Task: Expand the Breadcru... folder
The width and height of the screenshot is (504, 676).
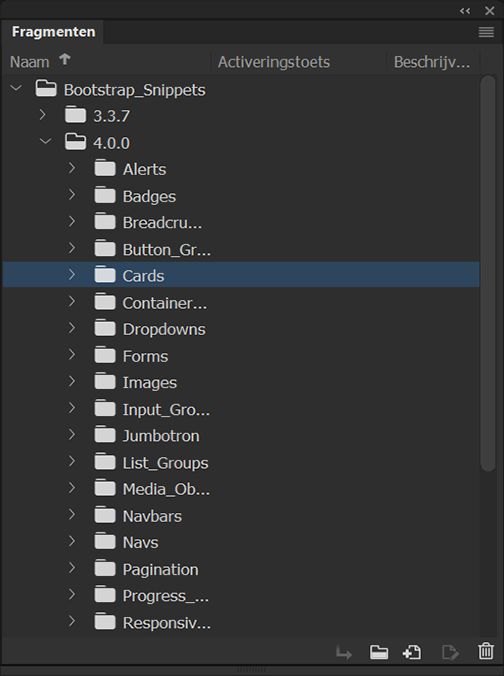Action: point(72,222)
